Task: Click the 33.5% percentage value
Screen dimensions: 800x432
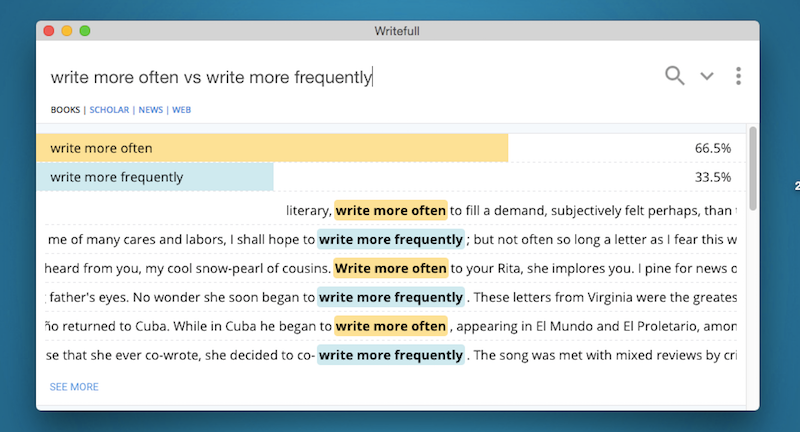Action: (x=712, y=177)
